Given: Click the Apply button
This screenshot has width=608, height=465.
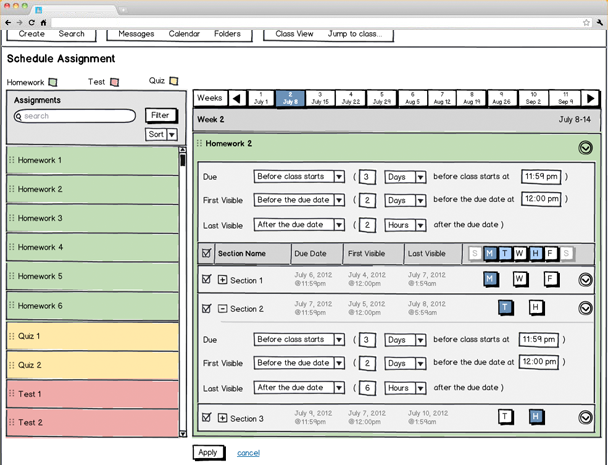Looking at the screenshot, I should coord(207,452).
